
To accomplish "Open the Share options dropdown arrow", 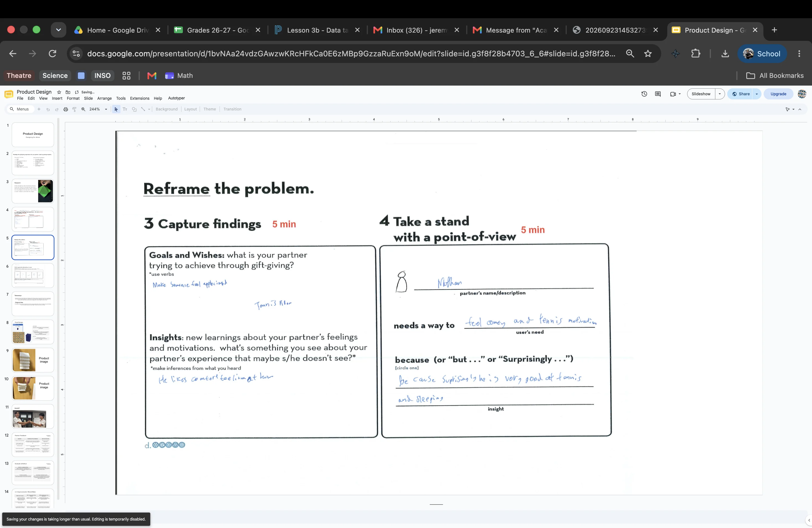I will coord(756,94).
